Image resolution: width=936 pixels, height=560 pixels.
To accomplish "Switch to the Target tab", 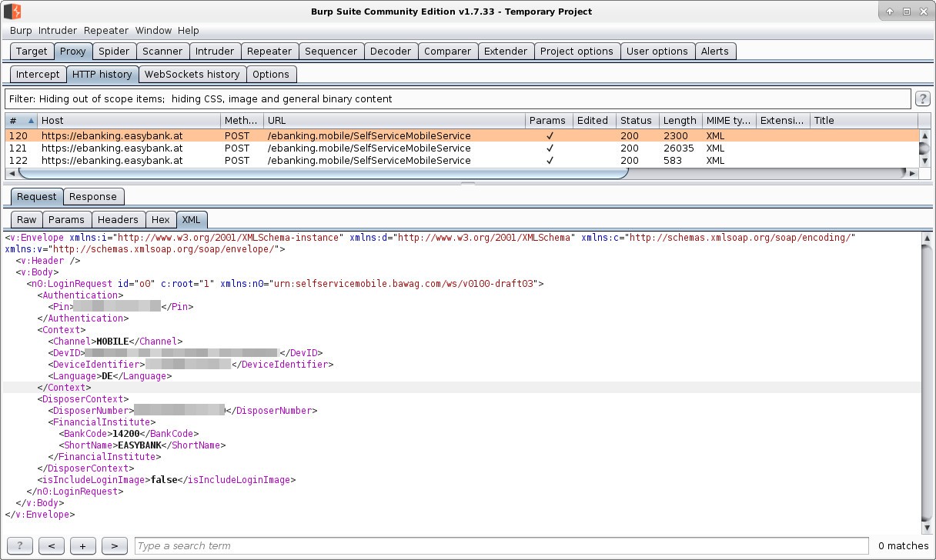I will point(32,52).
